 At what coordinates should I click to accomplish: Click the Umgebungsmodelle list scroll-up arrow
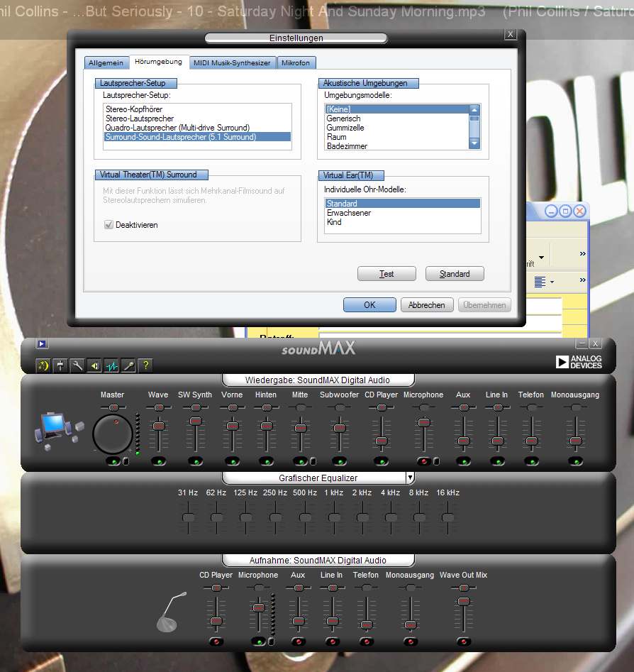(x=474, y=110)
